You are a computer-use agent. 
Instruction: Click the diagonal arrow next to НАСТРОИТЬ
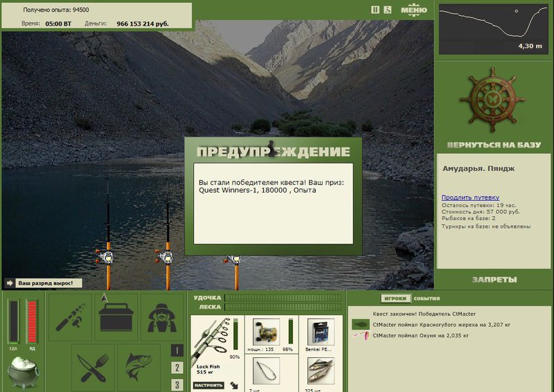(x=234, y=385)
